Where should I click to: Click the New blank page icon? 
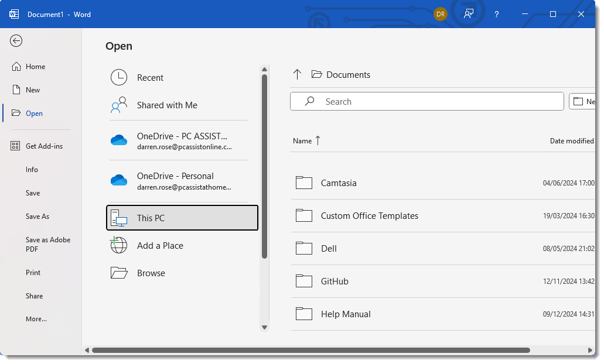(x=16, y=90)
